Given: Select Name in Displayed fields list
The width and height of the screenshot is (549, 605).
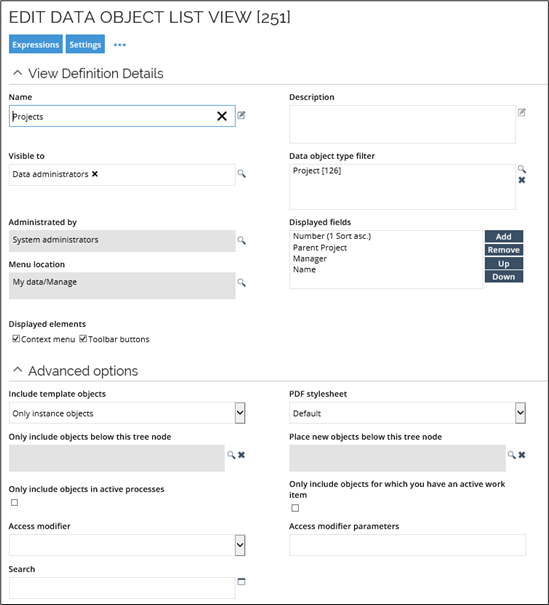Looking at the screenshot, I should click(x=304, y=270).
